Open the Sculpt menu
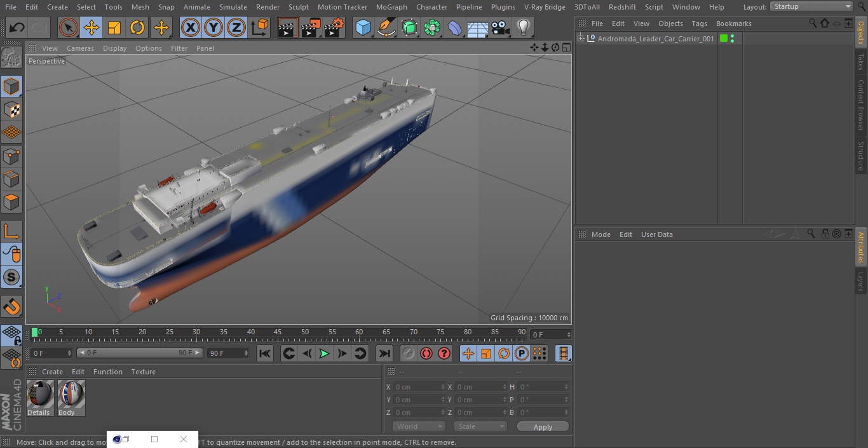The image size is (868, 448). [298, 7]
